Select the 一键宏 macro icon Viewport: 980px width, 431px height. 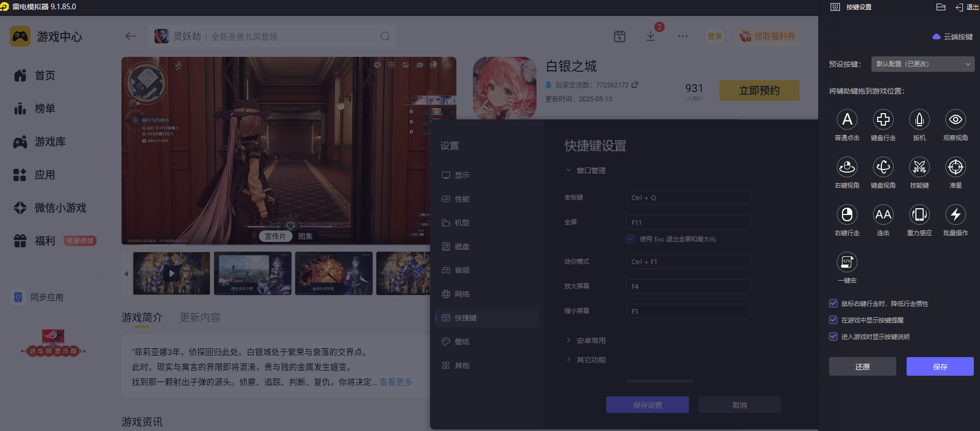(847, 263)
